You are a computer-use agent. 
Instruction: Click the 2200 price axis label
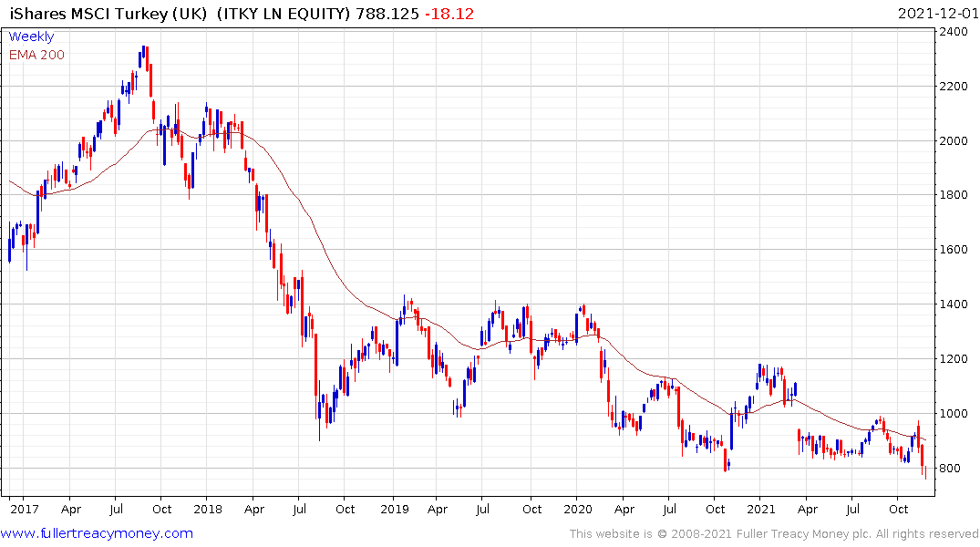point(954,87)
